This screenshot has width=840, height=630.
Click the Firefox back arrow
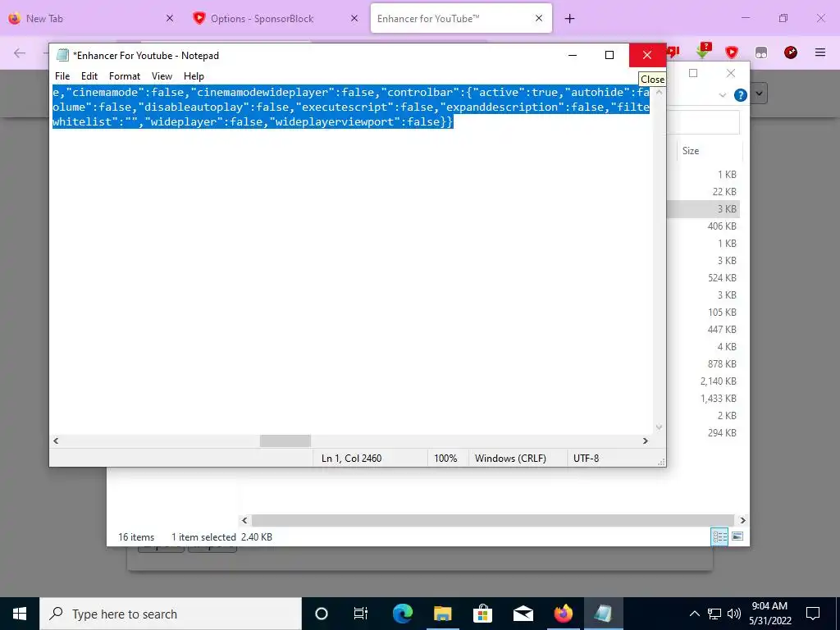point(20,52)
